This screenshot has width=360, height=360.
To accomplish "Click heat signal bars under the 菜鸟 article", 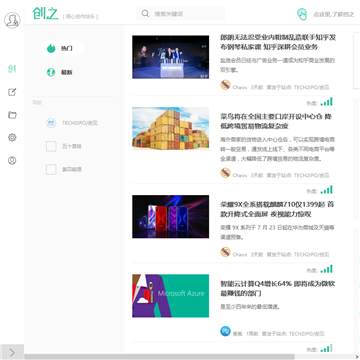I will tap(327, 190).
